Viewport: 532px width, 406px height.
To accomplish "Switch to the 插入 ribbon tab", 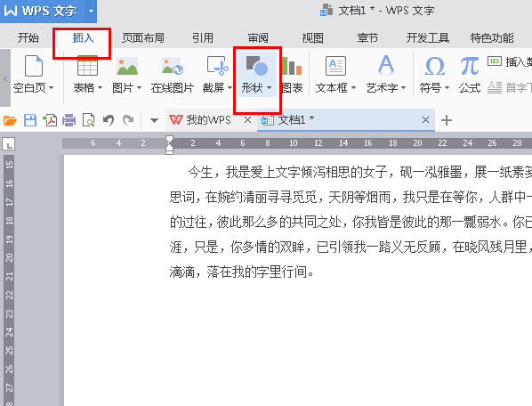I will (x=83, y=37).
